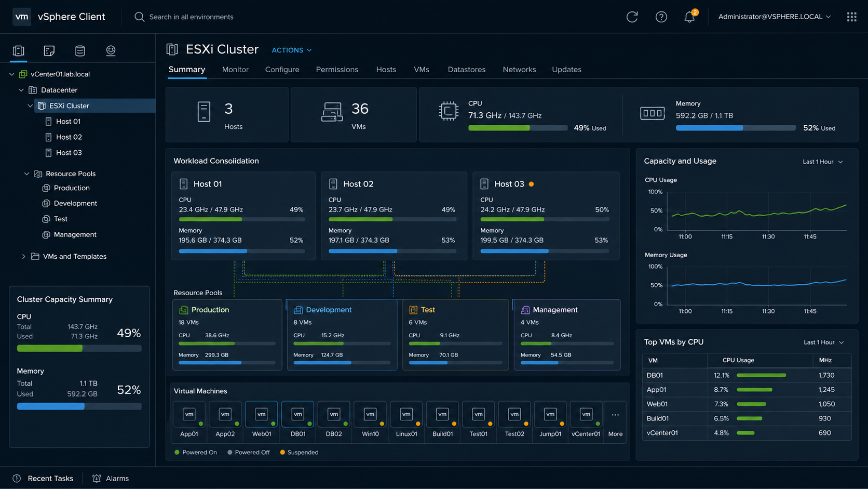Viewport: 868px width, 489px height.
Task: Open the Test resource pool card
Action: click(x=455, y=335)
